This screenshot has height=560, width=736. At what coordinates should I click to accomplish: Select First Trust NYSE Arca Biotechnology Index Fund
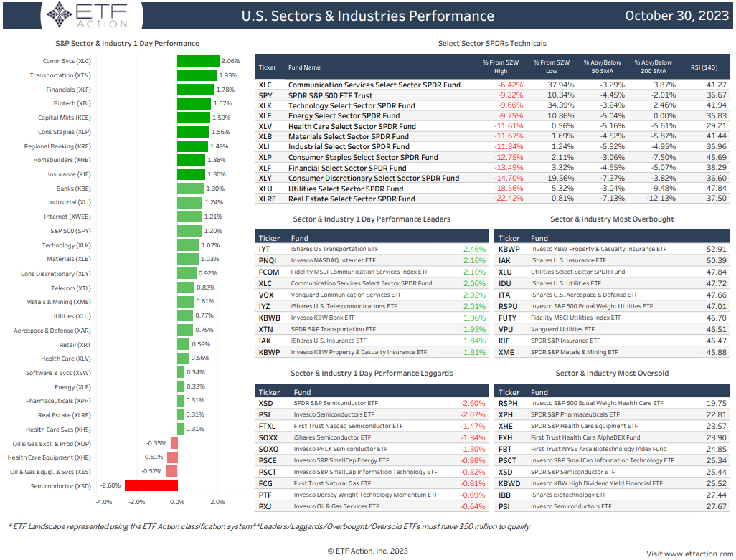click(x=598, y=450)
